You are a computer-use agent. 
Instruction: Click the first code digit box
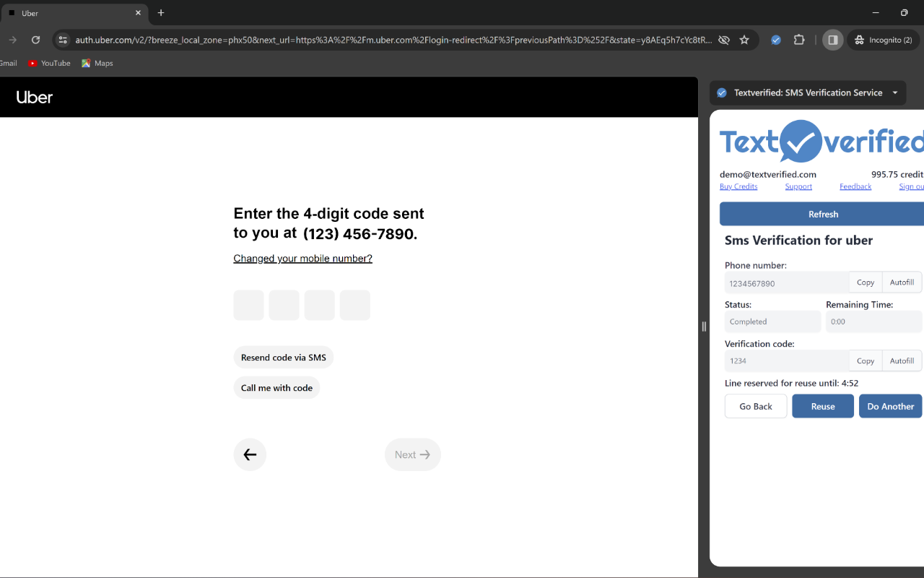(248, 305)
